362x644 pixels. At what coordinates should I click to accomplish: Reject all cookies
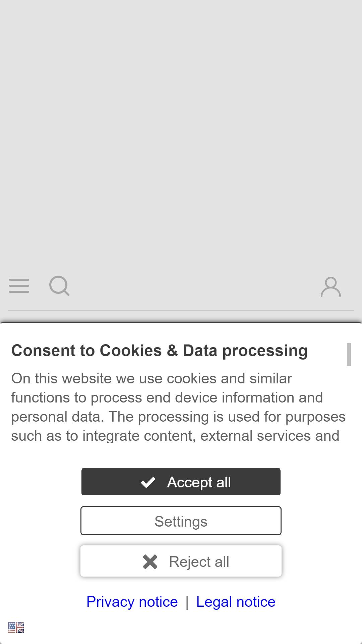pos(181,561)
